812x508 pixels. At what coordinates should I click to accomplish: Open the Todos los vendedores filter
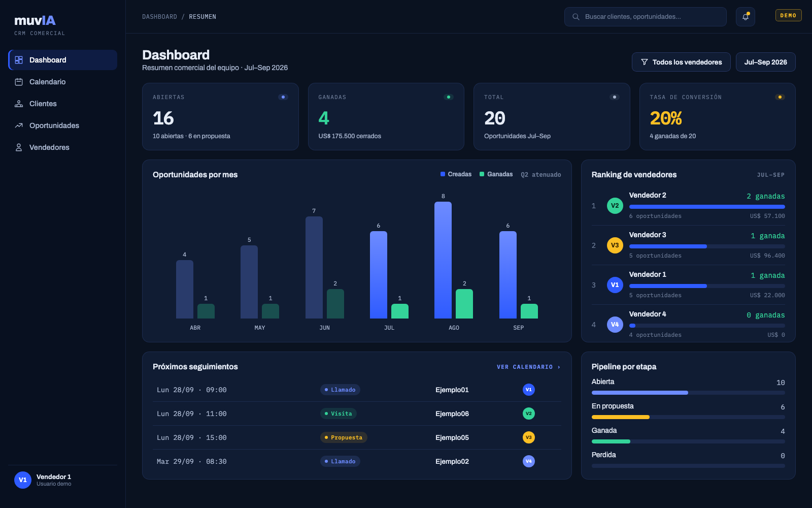tap(681, 62)
